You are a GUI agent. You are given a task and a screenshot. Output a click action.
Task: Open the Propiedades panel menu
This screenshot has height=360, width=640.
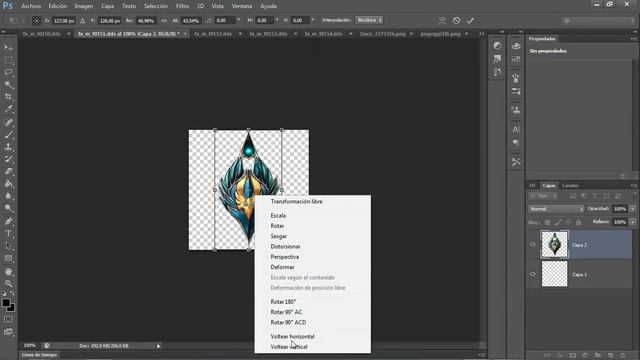tap(633, 39)
